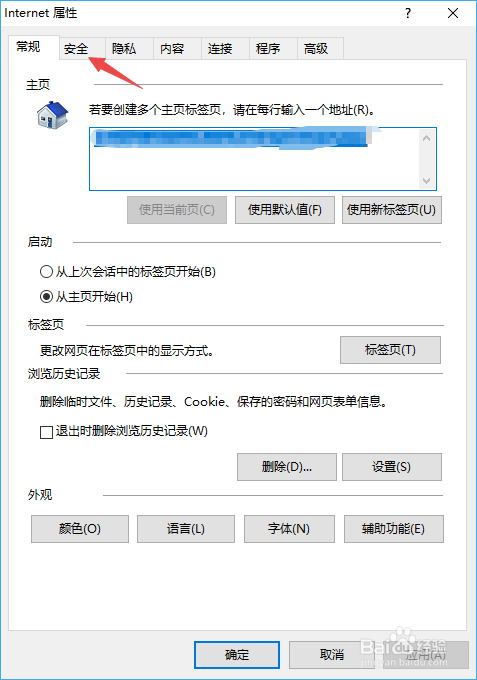This screenshot has width=477, height=680.
Task: Open the 字体 button
Action: 289,529
